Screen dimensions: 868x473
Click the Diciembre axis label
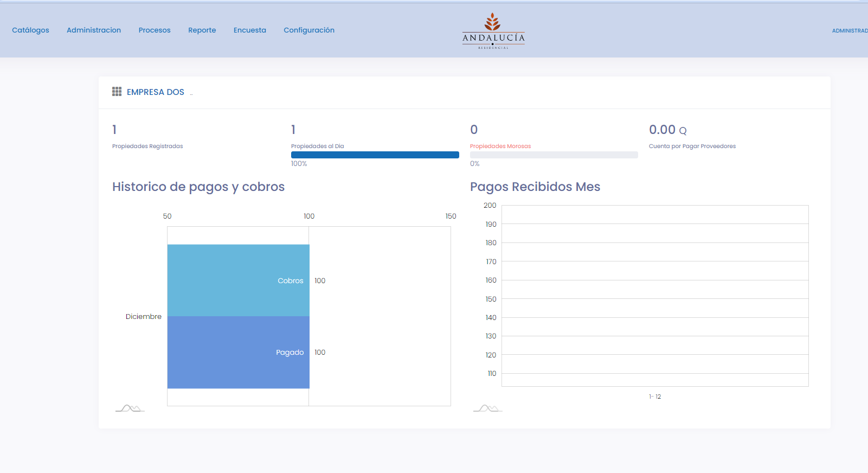coord(144,316)
